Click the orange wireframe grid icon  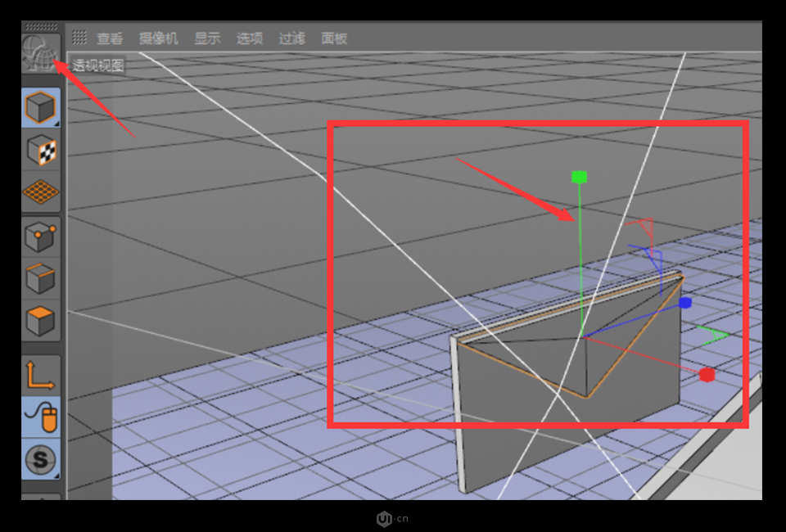[x=40, y=191]
